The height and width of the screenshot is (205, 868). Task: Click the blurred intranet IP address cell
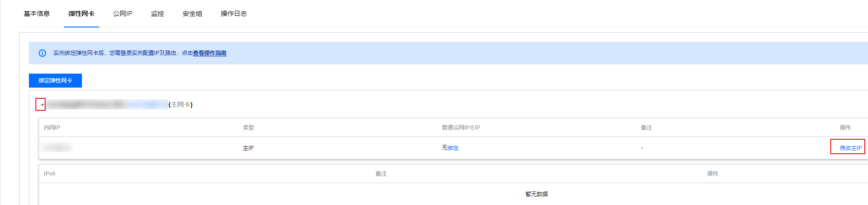click(x=57, y=148)
